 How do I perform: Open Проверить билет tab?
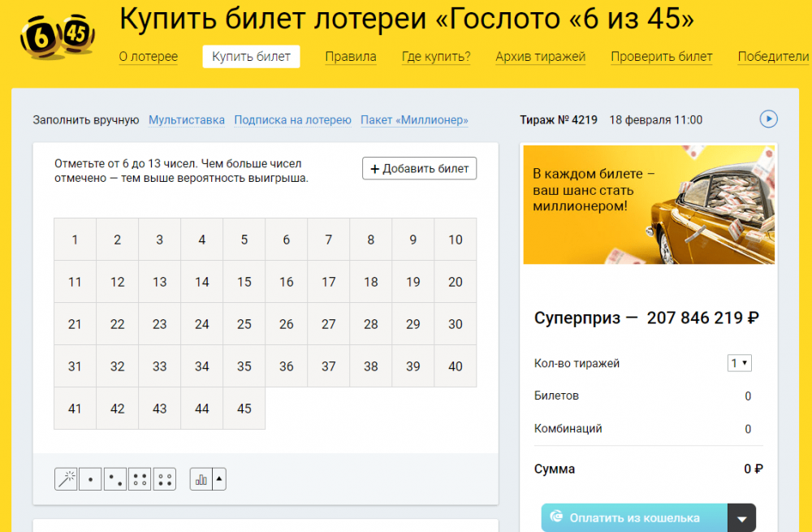click(662, 57)
